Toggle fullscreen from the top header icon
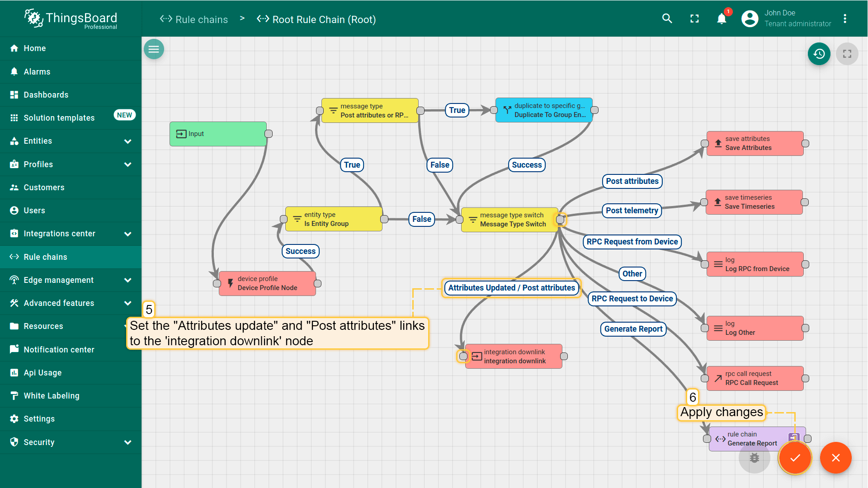The image size is (868, 488). coord(694,19)
